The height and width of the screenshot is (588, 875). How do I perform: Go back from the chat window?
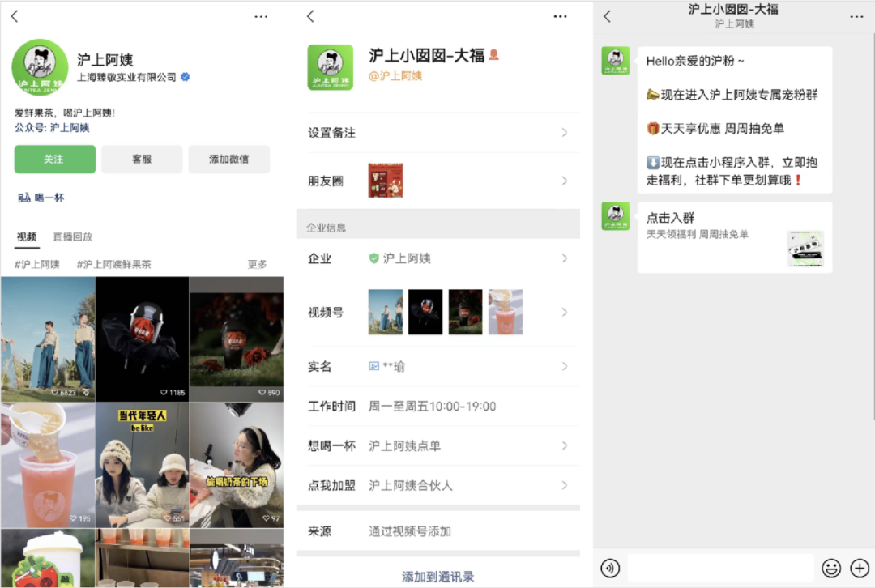[607, 16]
